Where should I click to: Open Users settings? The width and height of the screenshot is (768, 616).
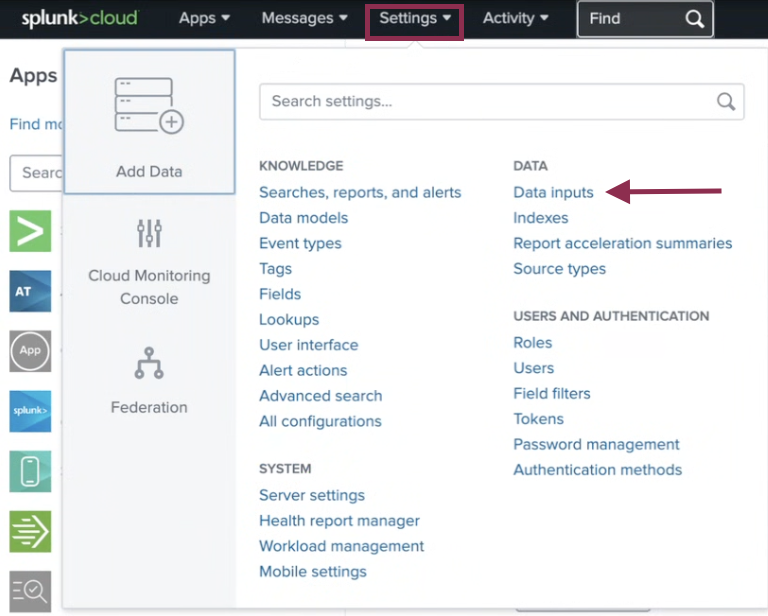click(x=533, y=368)
